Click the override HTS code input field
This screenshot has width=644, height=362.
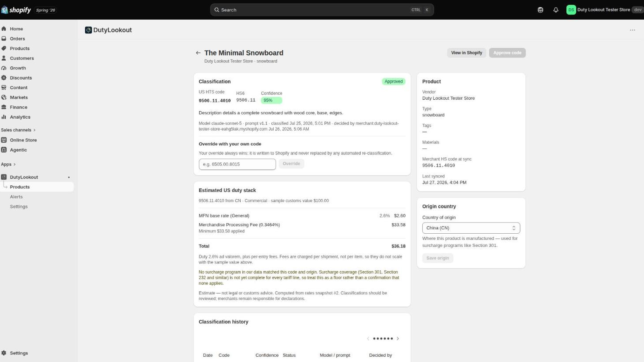click(x=237, y=164)
